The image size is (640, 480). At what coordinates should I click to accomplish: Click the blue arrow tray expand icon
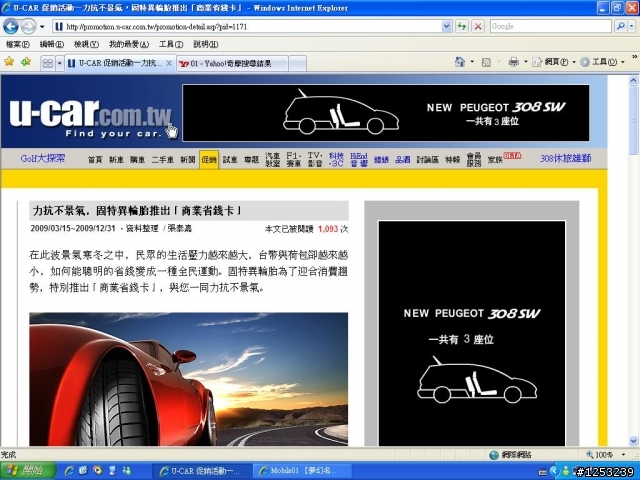[553, 471]
